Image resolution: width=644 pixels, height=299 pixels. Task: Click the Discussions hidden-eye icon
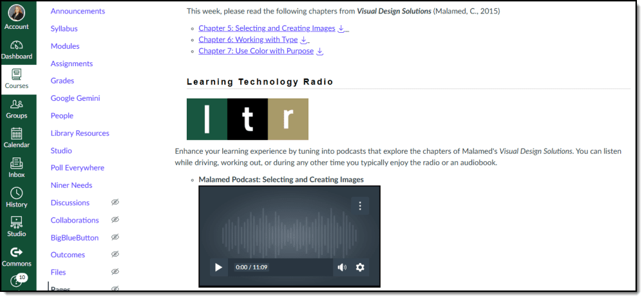coord(115,203)
